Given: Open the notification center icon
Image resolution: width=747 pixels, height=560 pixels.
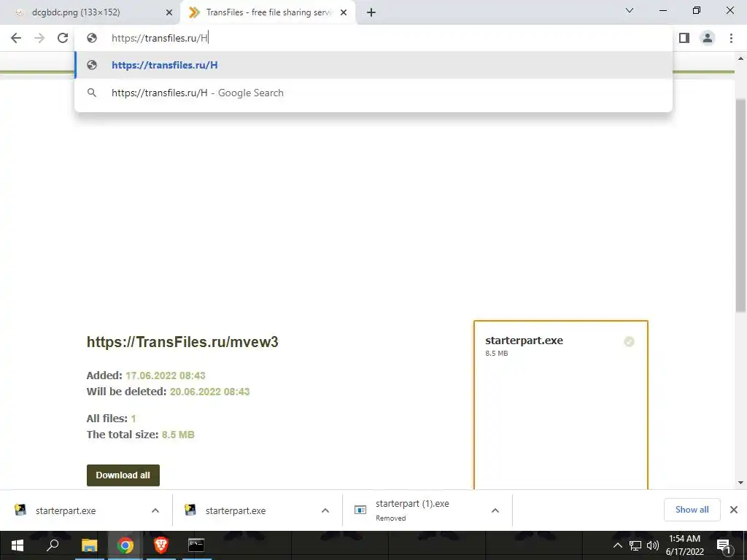Looking at the screenshot, I should (x=724, y=545).
